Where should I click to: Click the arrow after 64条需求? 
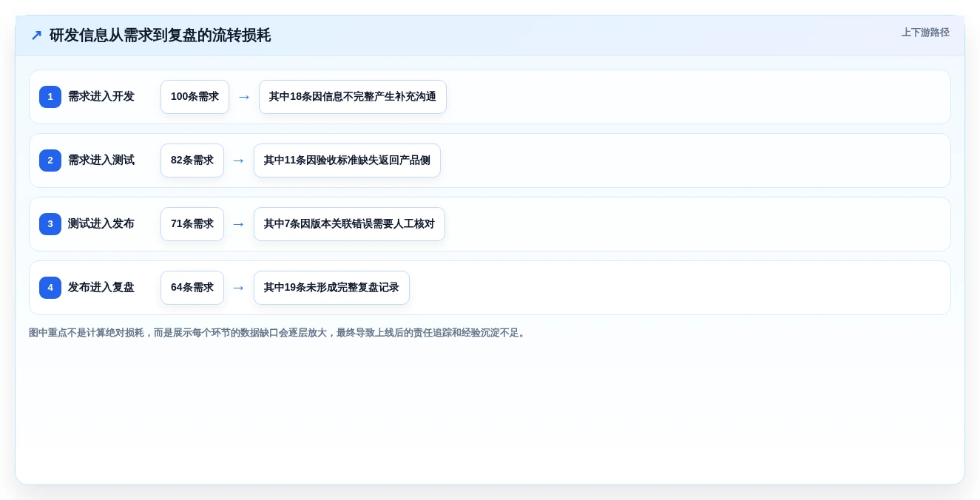(x=239, y=288)
